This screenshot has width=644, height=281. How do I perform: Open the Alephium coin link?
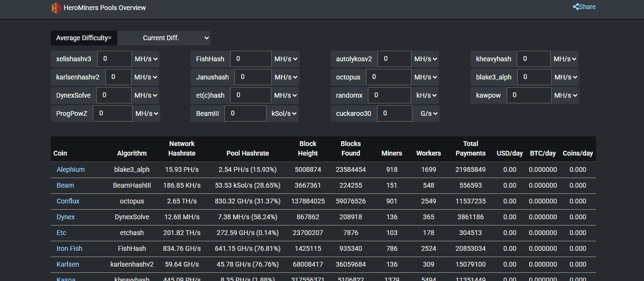point(70,169)
